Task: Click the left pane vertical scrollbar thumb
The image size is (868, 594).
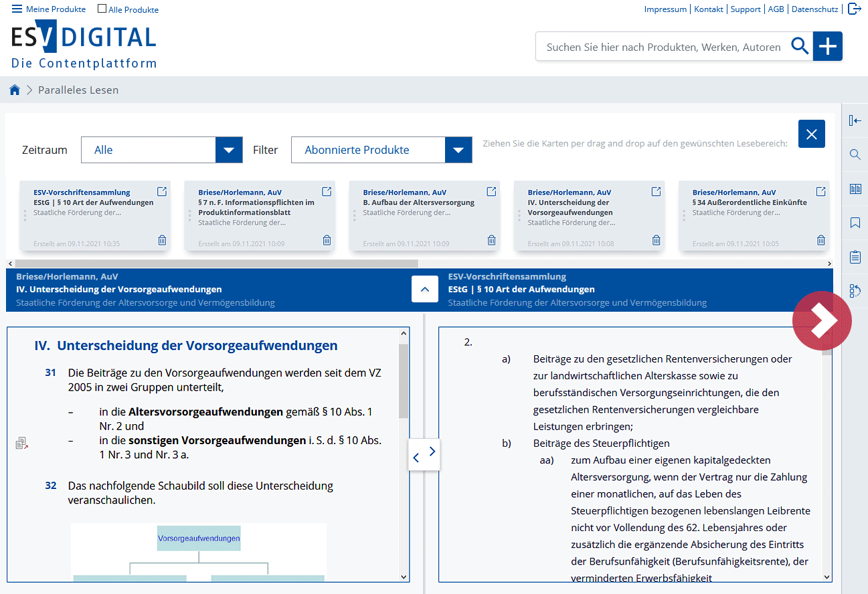Action: [403, 381]
